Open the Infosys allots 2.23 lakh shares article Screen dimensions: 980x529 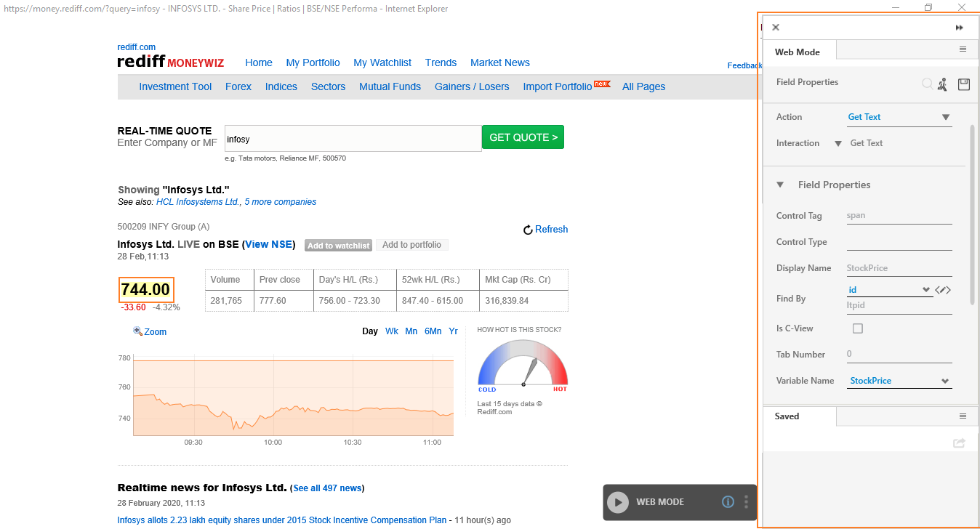tap(282, 520)
